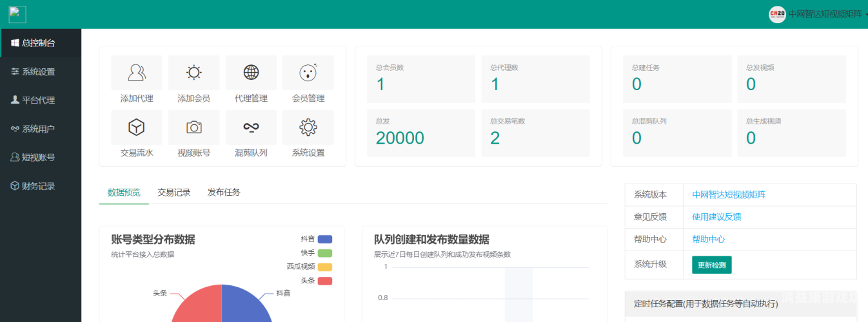Click the broken logo image at top left

pyautogui.click(x=17, y=14)
